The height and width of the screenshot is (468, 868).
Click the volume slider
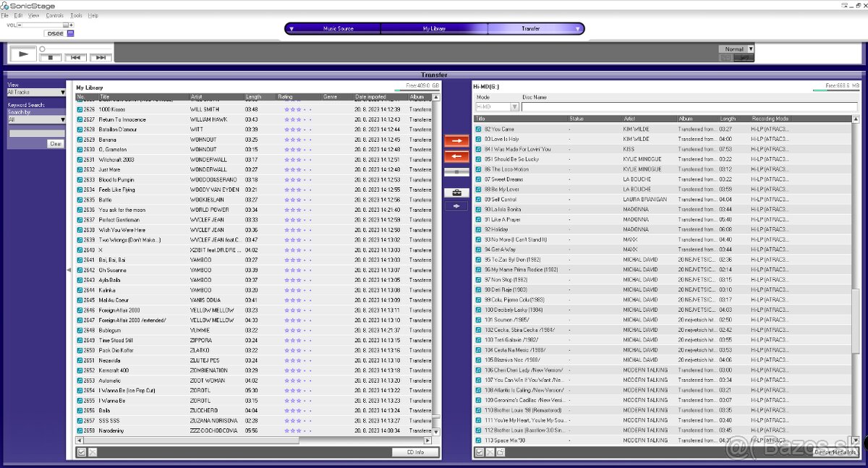(x=42, y=25)
